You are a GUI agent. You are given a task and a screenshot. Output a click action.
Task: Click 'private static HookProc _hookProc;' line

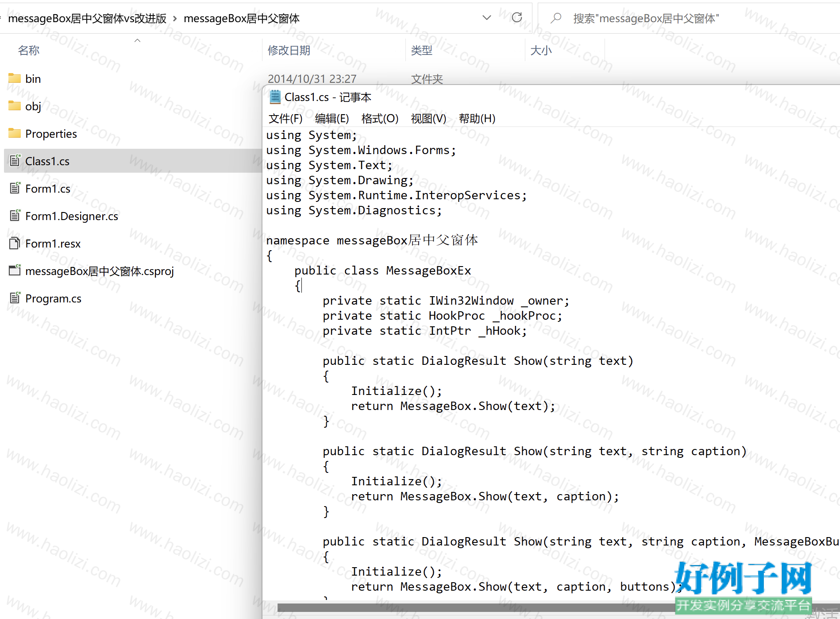point(443,316)
